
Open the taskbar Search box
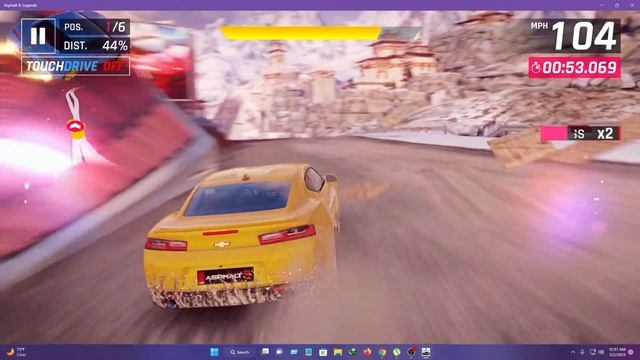tap(240, 352)
